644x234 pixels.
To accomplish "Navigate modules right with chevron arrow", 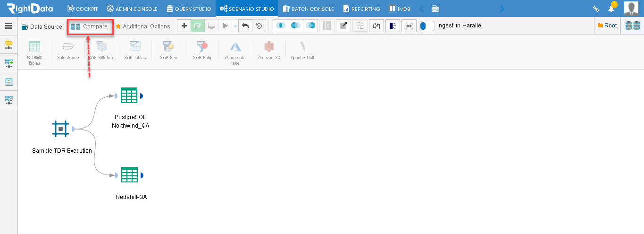I will tap(502, 9).
